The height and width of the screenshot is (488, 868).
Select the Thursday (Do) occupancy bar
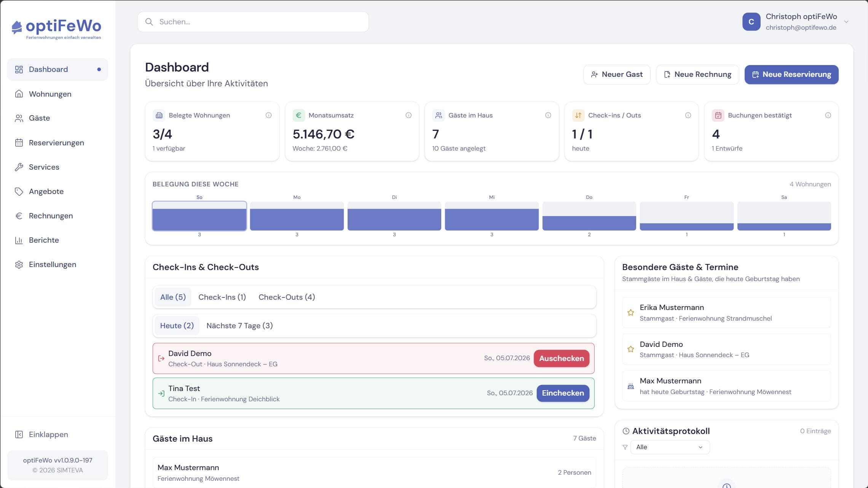589,216
